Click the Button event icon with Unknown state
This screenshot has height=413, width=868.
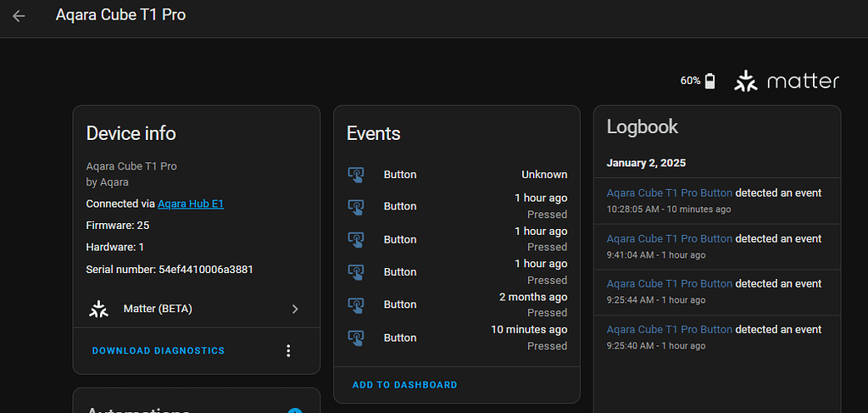coord(356,175)
